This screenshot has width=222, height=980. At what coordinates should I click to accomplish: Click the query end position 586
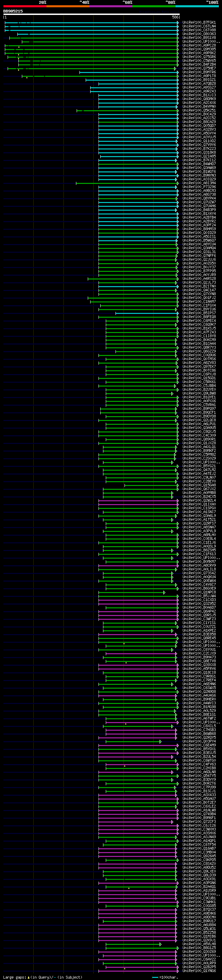(175, 17)
